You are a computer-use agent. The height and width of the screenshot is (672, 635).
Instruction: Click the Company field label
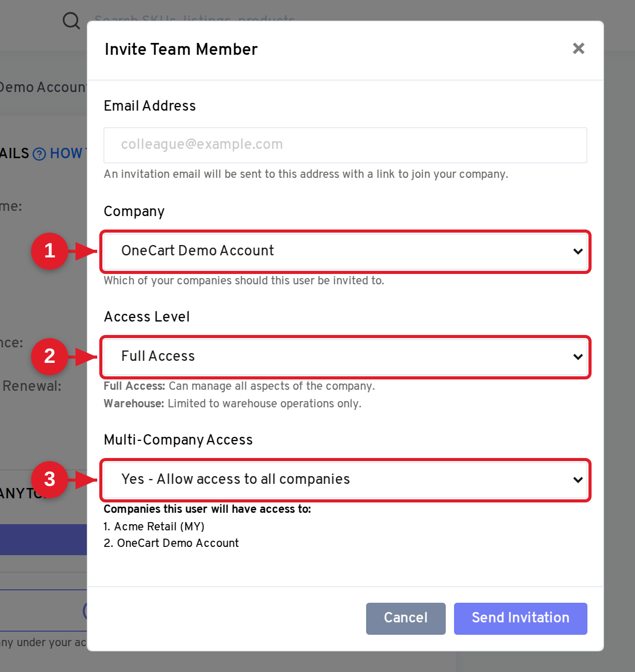134,212
